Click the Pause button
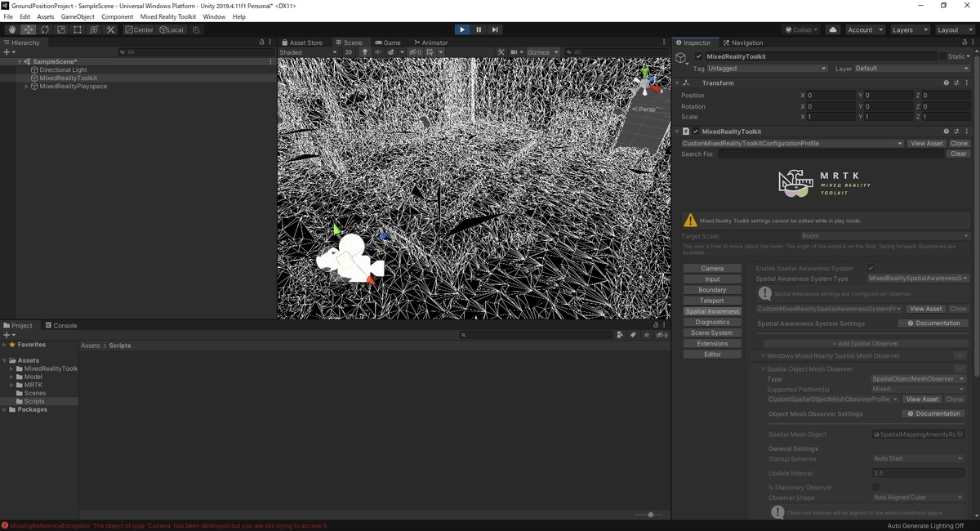The height and width of the screenshot is (531, 980). click(x=479, y=29)
